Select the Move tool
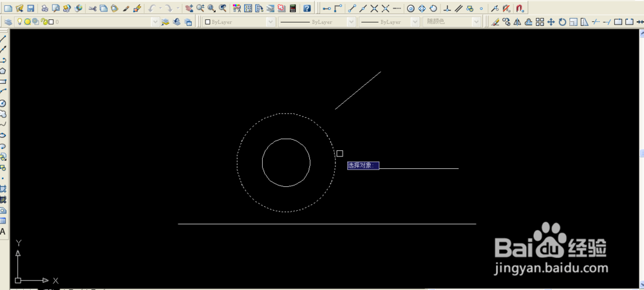Viewport: 644px width, 290px height. [x=551, y=22]
